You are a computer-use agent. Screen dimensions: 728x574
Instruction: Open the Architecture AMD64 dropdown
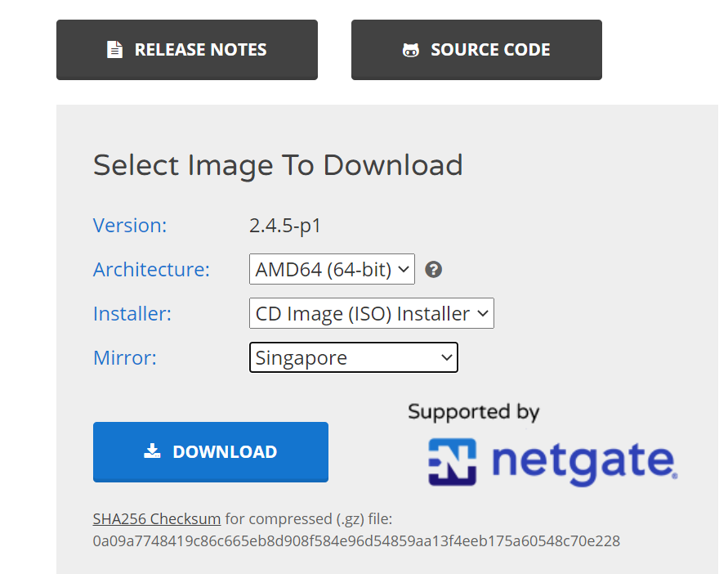coord(332,269)
